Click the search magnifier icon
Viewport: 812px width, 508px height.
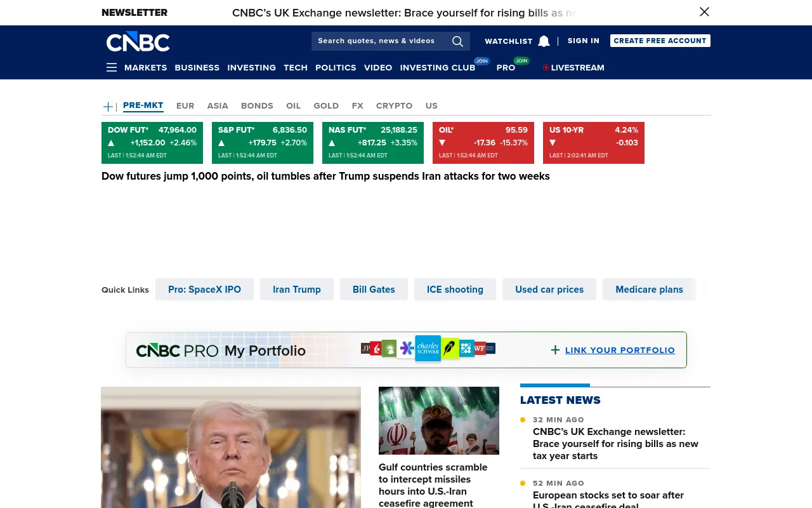(457, 41)
